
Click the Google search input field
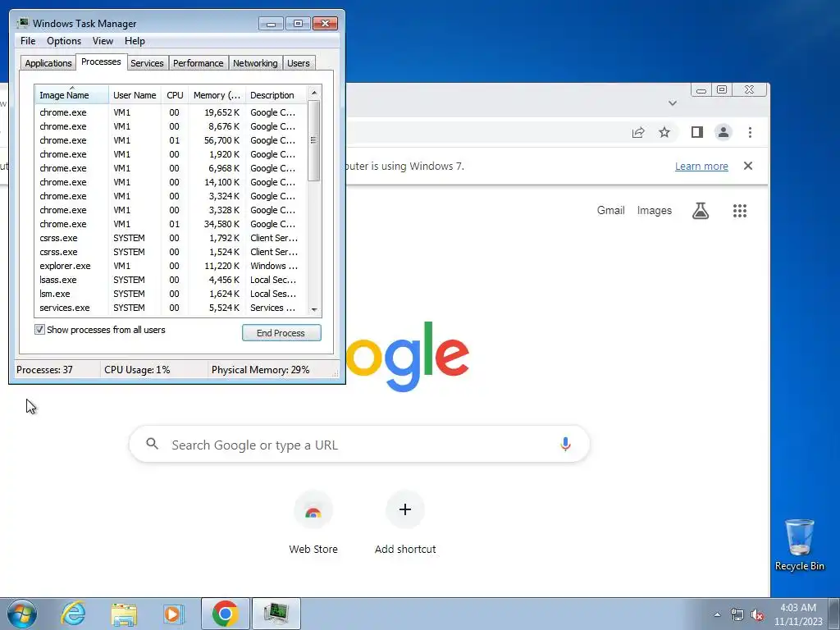(359, 444)
